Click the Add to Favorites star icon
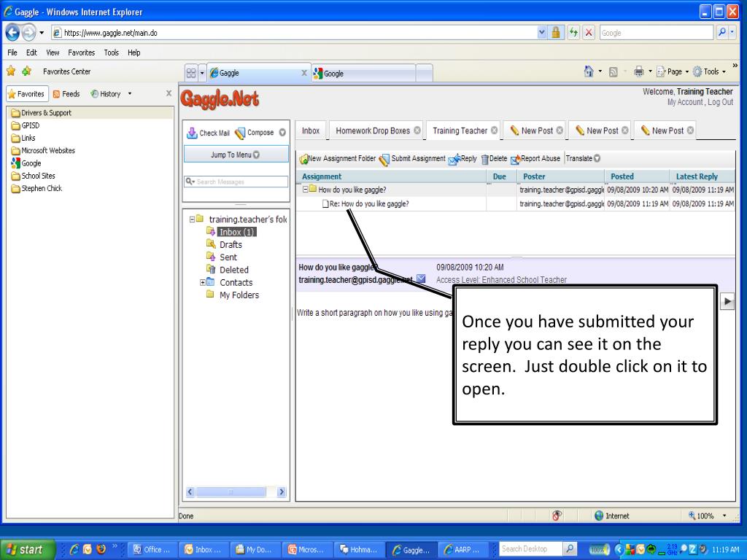 click(27, 71)
